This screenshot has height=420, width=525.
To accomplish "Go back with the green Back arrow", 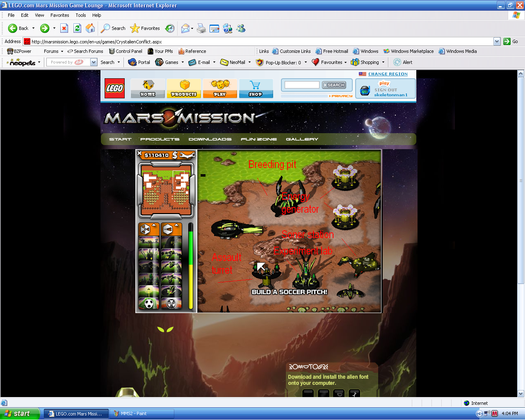I will pos(18,28).
